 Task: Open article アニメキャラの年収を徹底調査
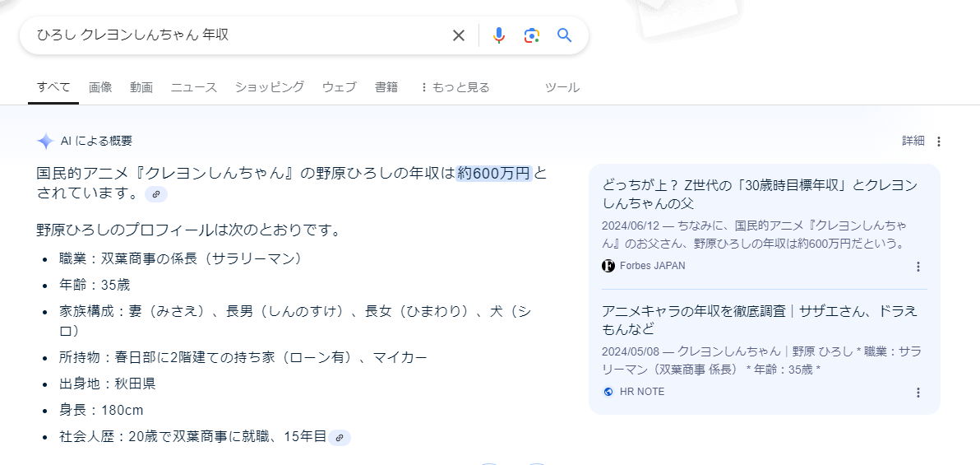[759, 320]
